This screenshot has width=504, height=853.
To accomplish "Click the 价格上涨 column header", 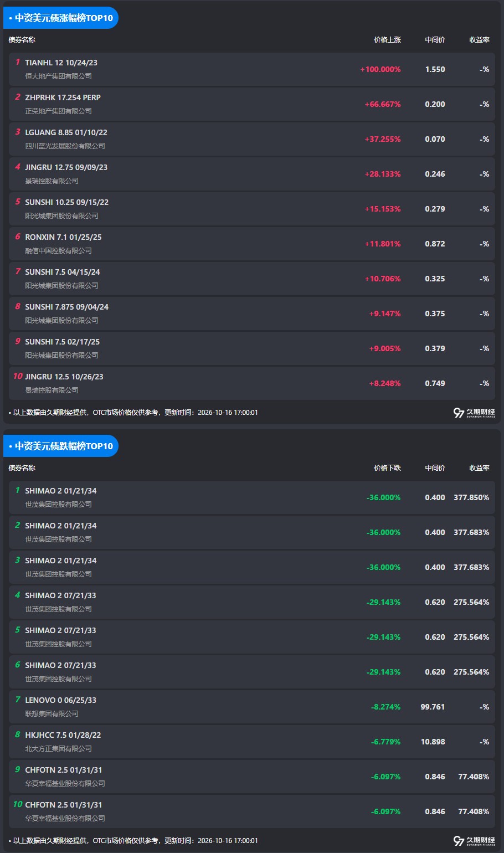I will point(387,40).
